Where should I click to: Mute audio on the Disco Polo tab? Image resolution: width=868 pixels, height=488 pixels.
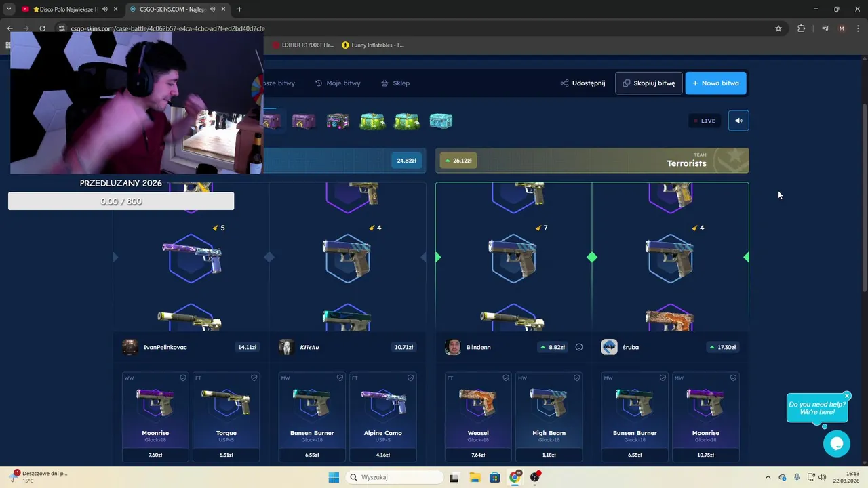(x=104, y=9)
